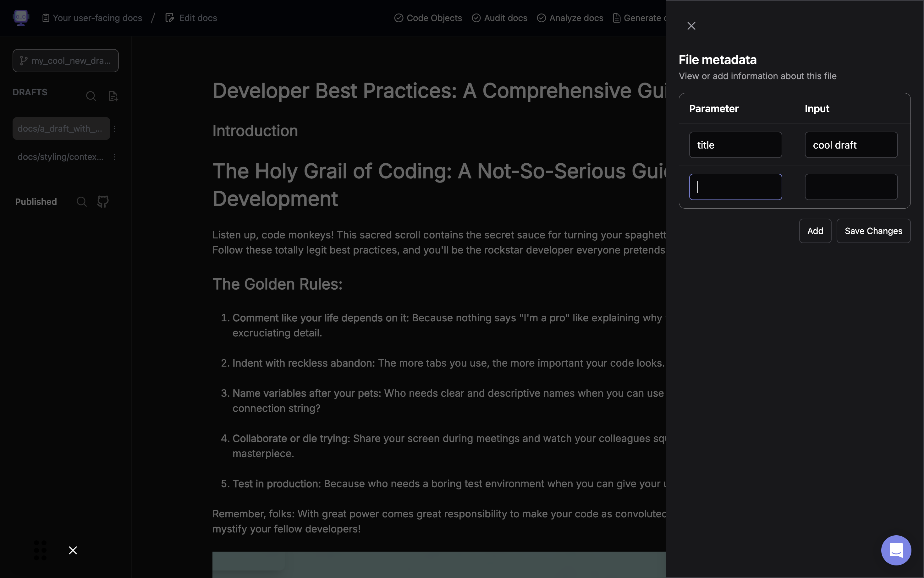Dismiss with bottom-left X icon

(73, 550)
